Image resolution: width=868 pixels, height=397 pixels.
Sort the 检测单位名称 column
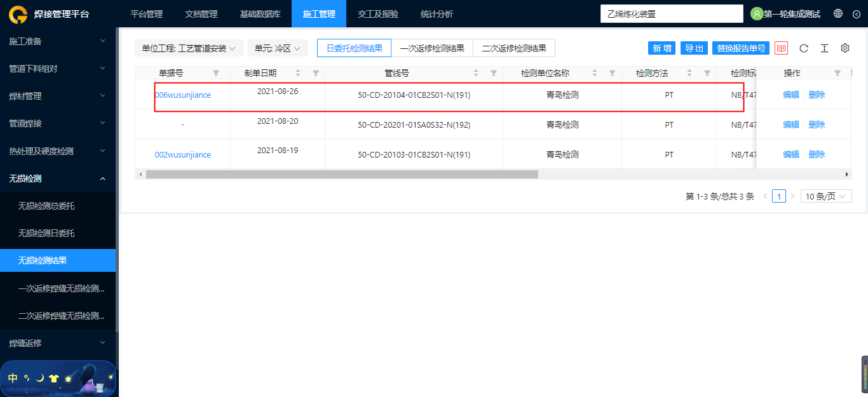(595, 73)
